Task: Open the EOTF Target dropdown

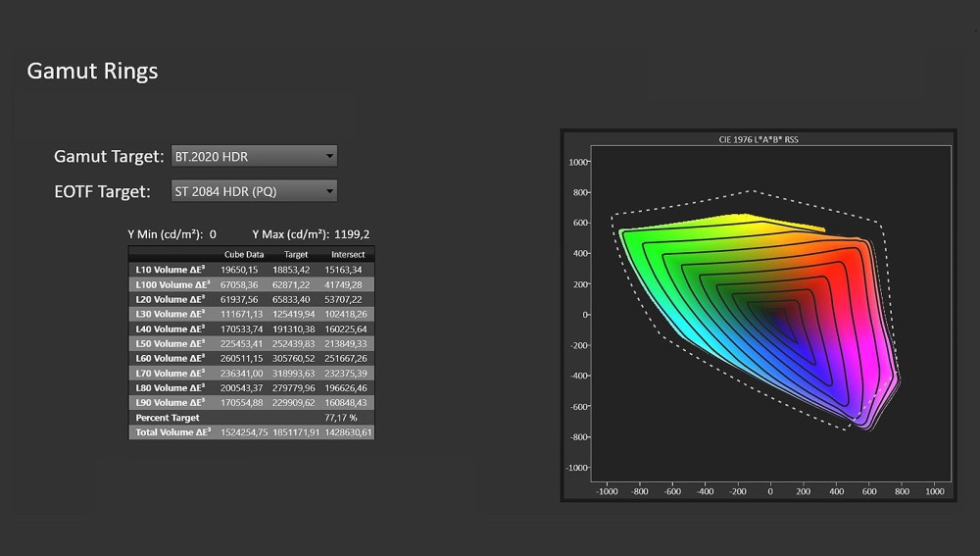Action: point(254,191)
